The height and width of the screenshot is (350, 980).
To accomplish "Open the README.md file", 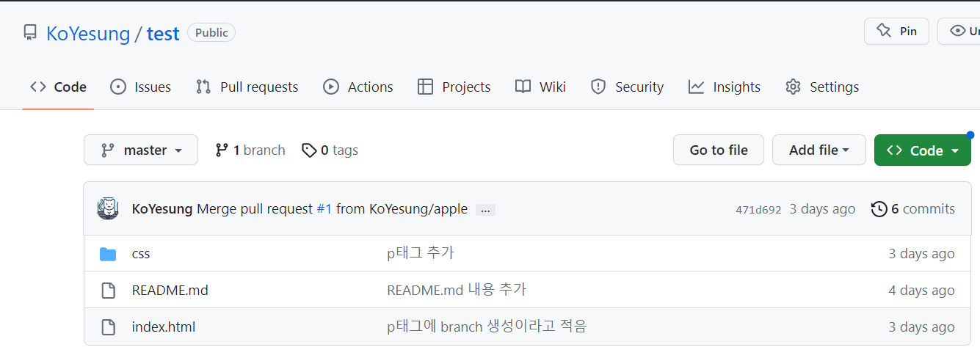I will pos(170,291).
